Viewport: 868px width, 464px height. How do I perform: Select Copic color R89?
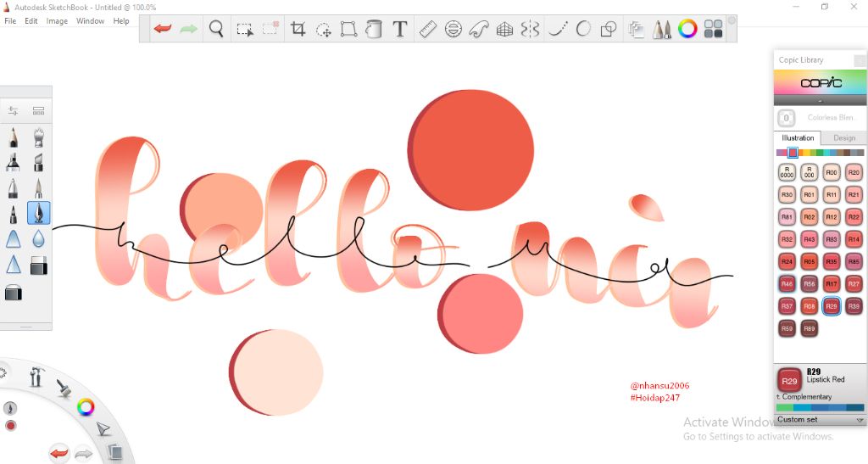coord(810,328)
